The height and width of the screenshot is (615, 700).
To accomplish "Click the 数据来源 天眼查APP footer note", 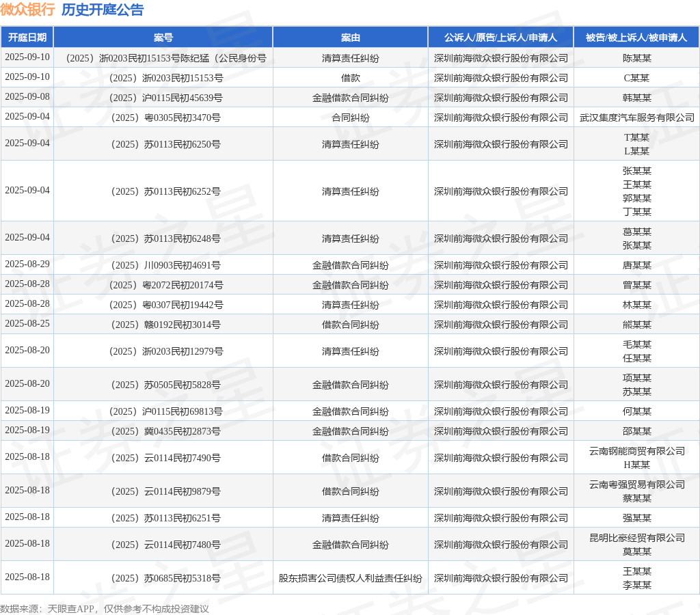I will 105,609.
